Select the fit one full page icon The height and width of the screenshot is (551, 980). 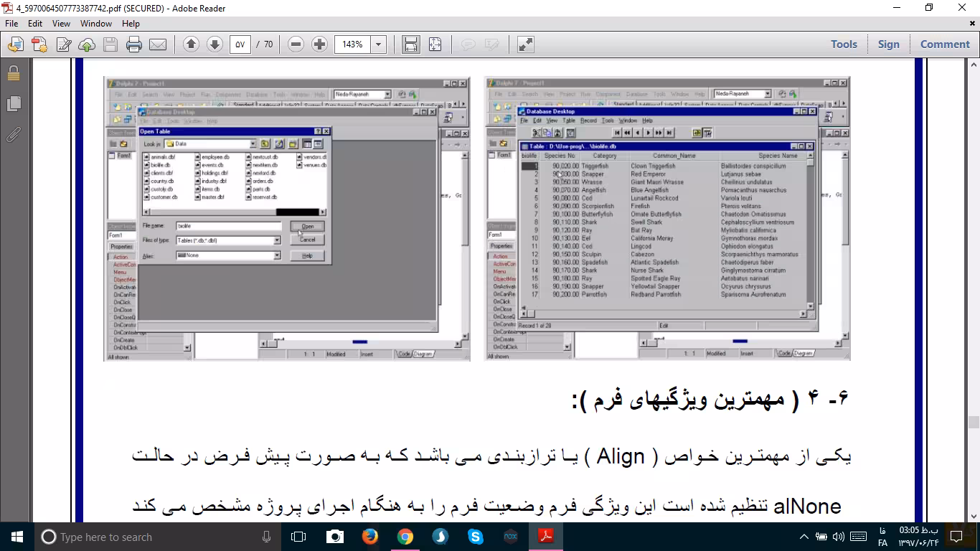pos(435,44)
